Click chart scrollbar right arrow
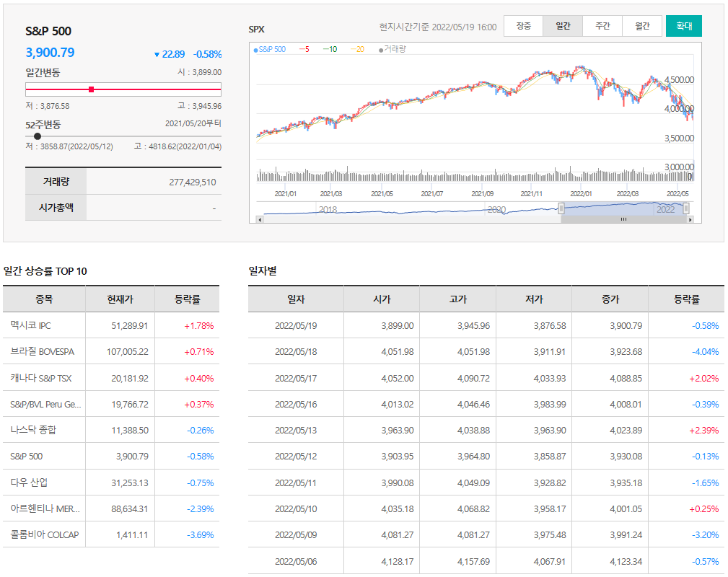The height and width of the screenshot is (577, 728). click(x=690, y=219)
